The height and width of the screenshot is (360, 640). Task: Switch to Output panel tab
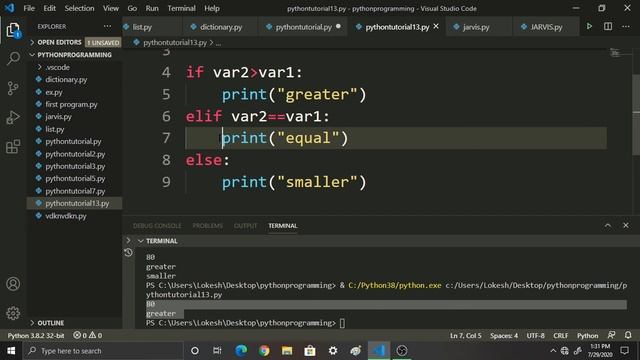coord(245,226)
